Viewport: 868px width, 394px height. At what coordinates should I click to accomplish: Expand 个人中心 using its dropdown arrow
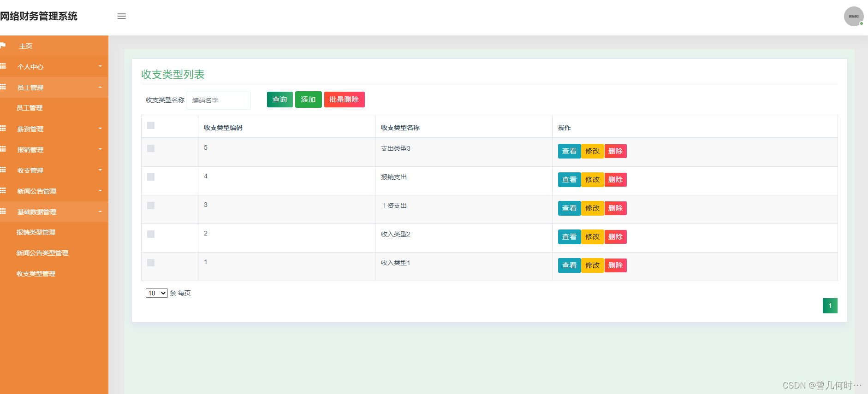(100, 66)
